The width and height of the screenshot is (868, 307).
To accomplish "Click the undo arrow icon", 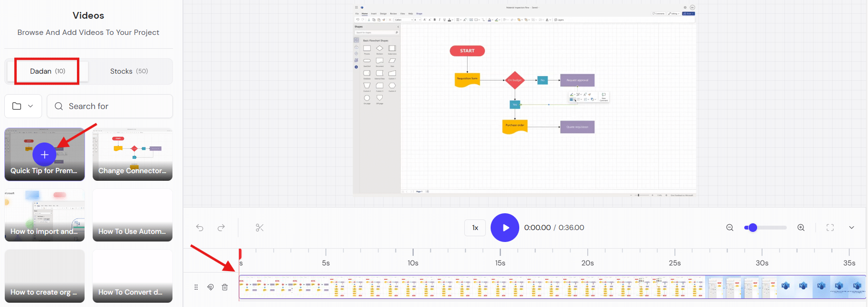I will pos(200,228).
